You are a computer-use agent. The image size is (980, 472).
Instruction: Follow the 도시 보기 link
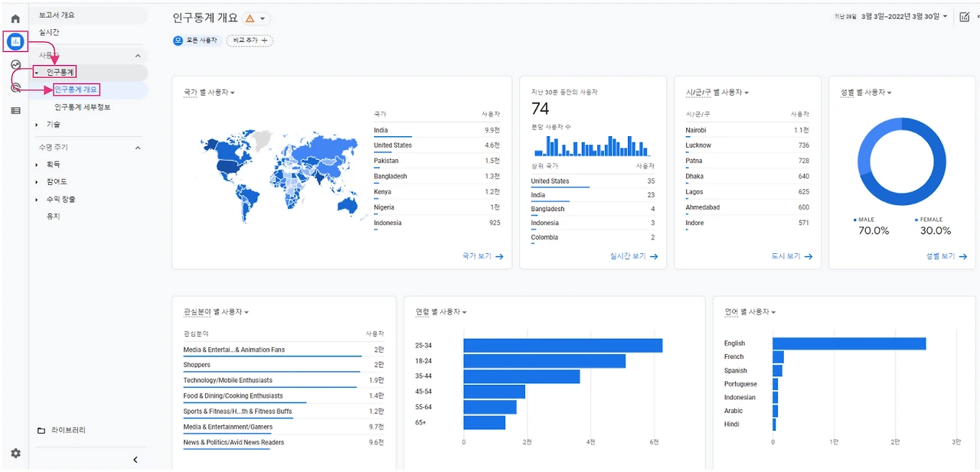(792, 257)
